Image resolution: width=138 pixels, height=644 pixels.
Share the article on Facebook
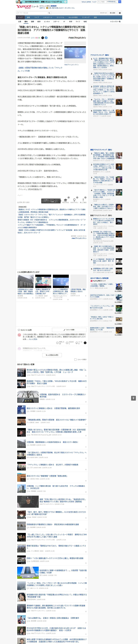(46, 38)
